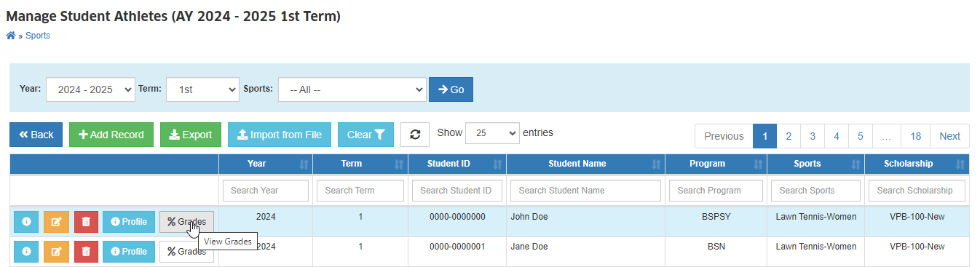Sort the table by the Scholarship column
The image size is (980, 267).
917,164
